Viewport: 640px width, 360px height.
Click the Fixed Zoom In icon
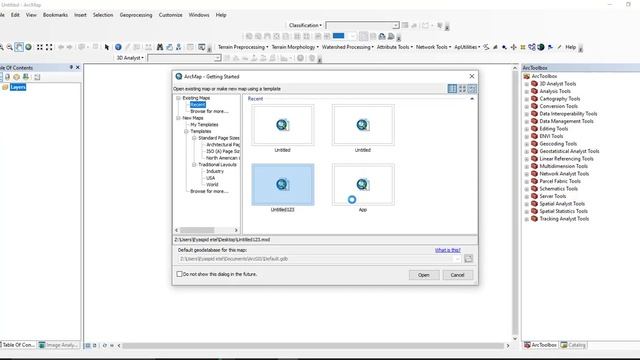point(40,47)
